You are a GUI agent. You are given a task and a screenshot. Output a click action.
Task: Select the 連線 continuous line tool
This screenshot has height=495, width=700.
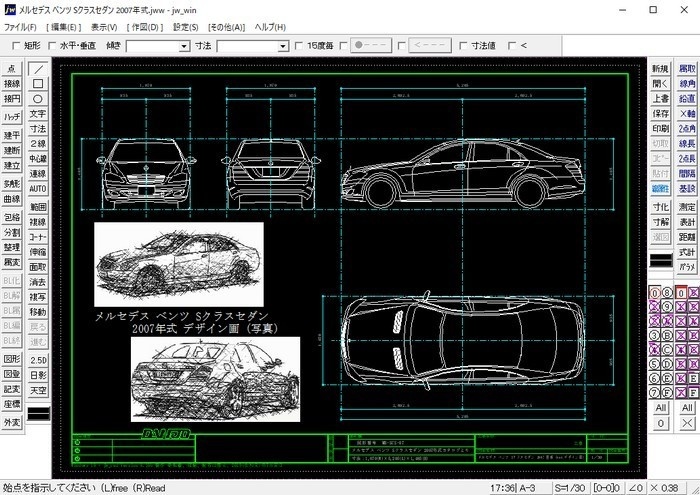38,174
